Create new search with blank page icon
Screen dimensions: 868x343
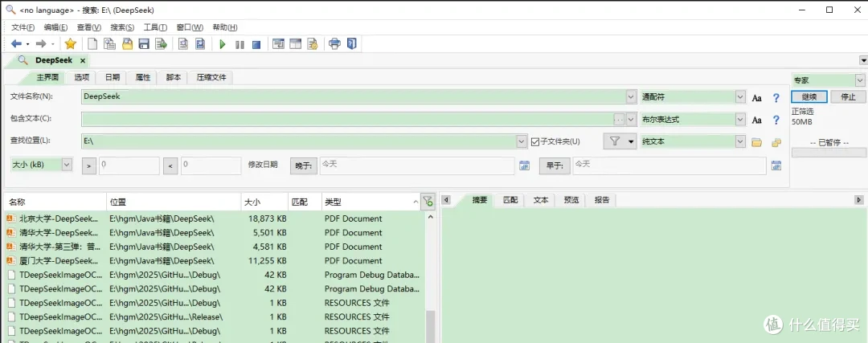pyautogui.click(x=93, y=44)
